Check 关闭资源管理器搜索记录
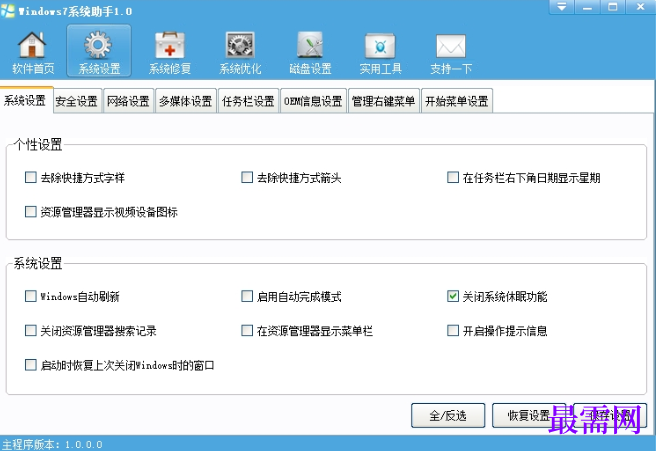Image resolution: width=660 pixels, height=451 pixels. coord(31,330)
